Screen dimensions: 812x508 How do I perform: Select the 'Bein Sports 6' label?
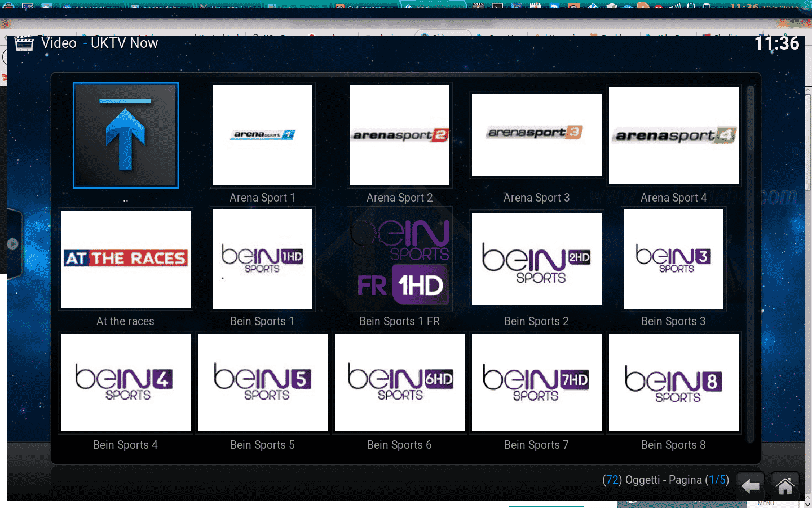pyautogui.click(x=399, y=445)
